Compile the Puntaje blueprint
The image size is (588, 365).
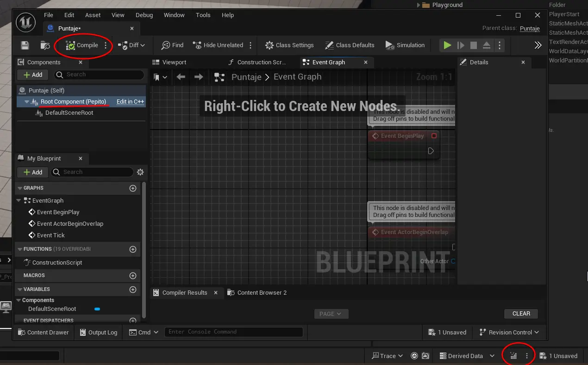tap(82, 45)
